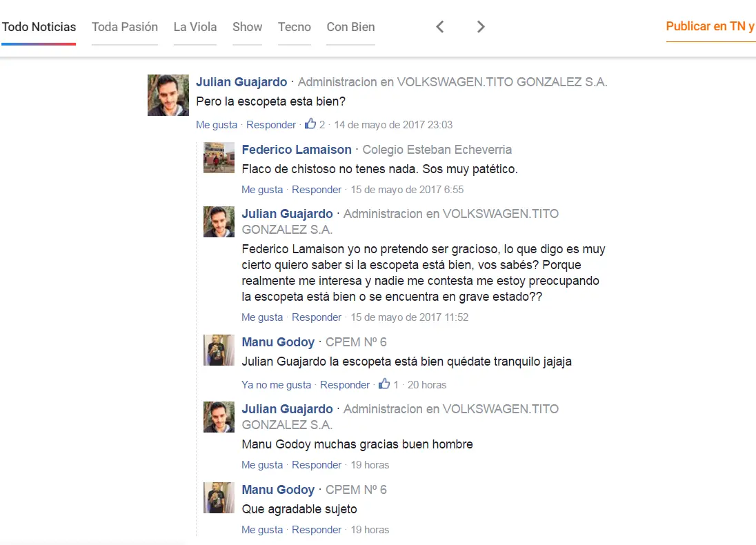
Task: Open Manu Godoy name on 'Que agradable sujeto'
Action: pyautogui.click(x=278, y=490)
